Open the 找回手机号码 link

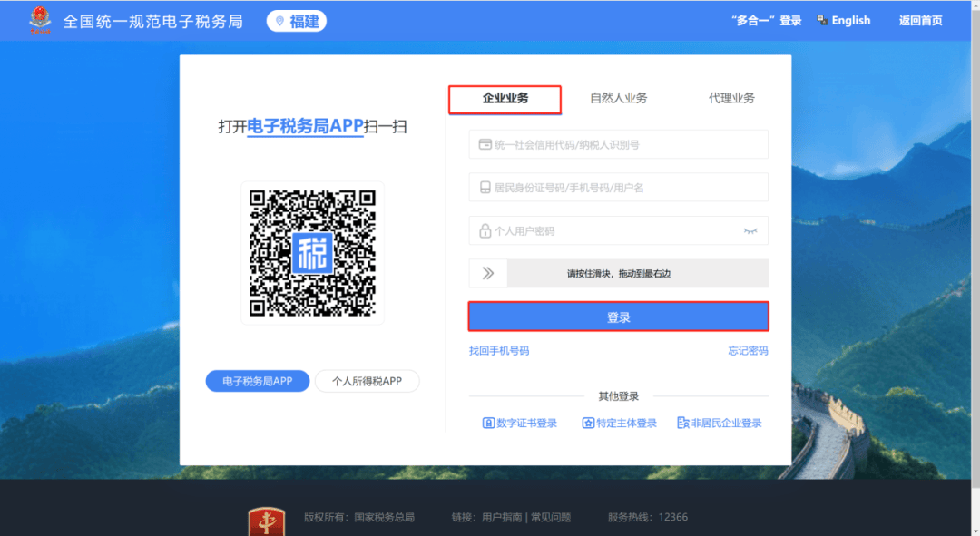(499, 351)
